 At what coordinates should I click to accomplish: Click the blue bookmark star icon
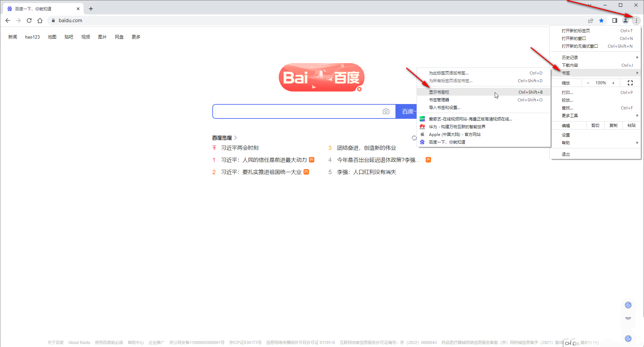[x=601, y=20]
